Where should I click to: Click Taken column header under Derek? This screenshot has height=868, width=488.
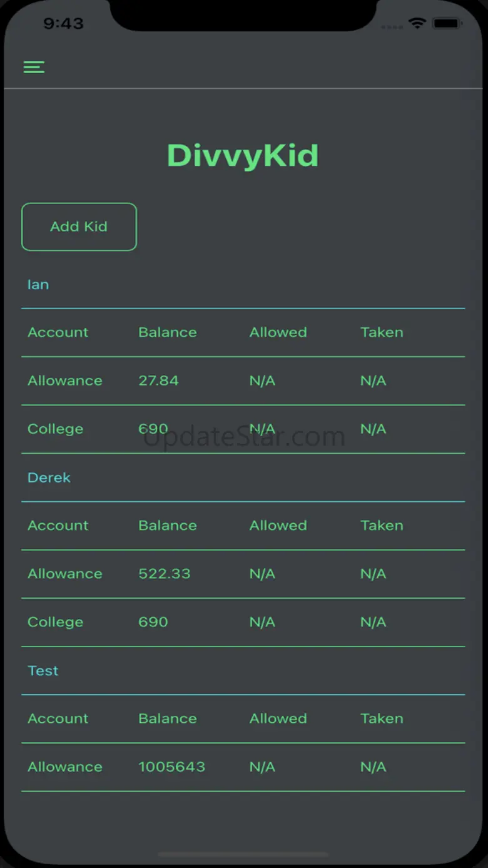coord(382,526)
